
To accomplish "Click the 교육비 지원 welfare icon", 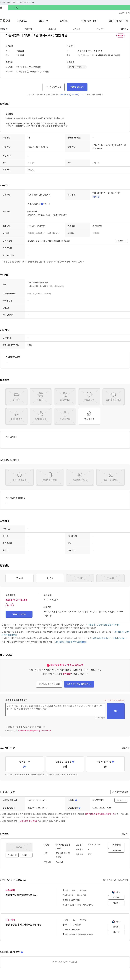I will (x=89, y=397).
